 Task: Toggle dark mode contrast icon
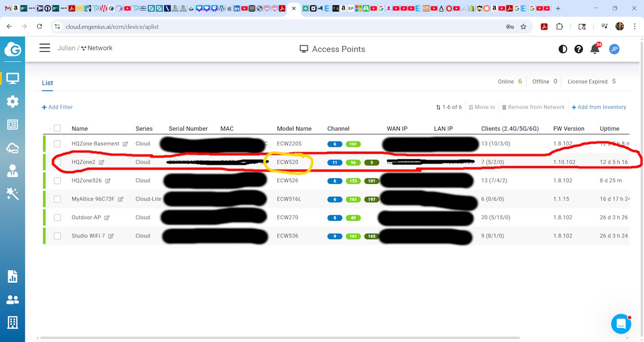click(x=562, y=49)
